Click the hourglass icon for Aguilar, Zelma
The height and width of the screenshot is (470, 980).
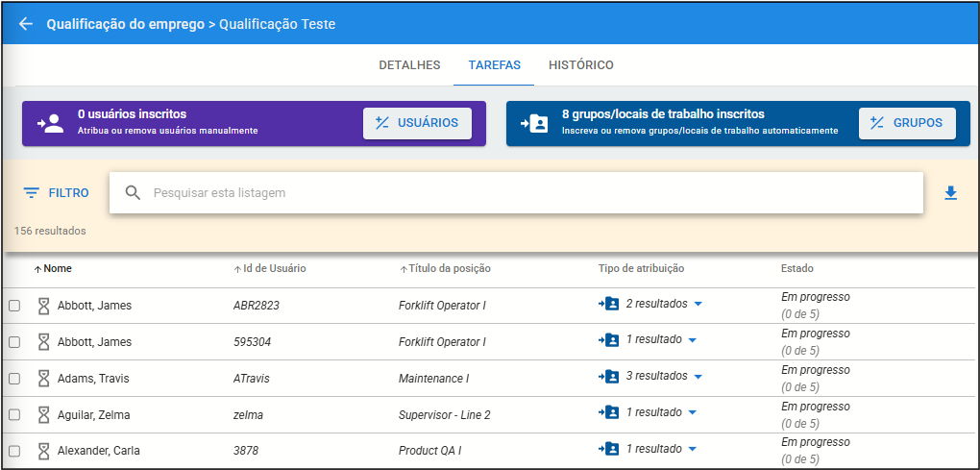pyautogui.click(x=43, y=414)
